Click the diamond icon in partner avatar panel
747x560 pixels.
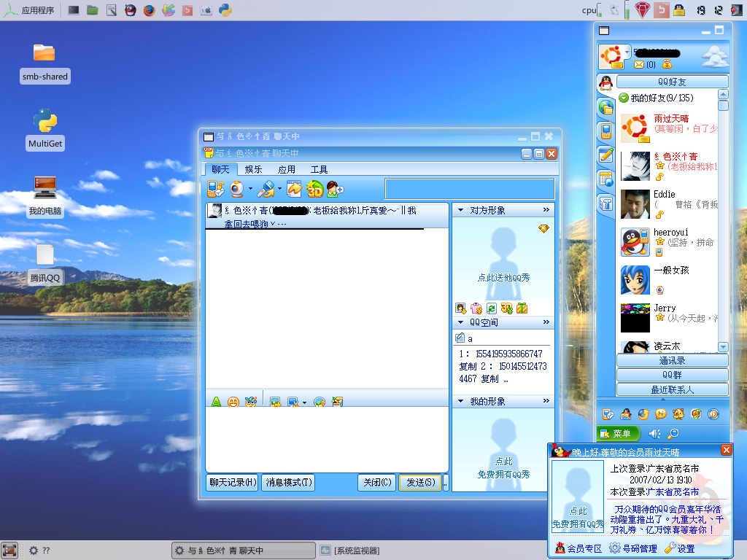click(543, 229)
